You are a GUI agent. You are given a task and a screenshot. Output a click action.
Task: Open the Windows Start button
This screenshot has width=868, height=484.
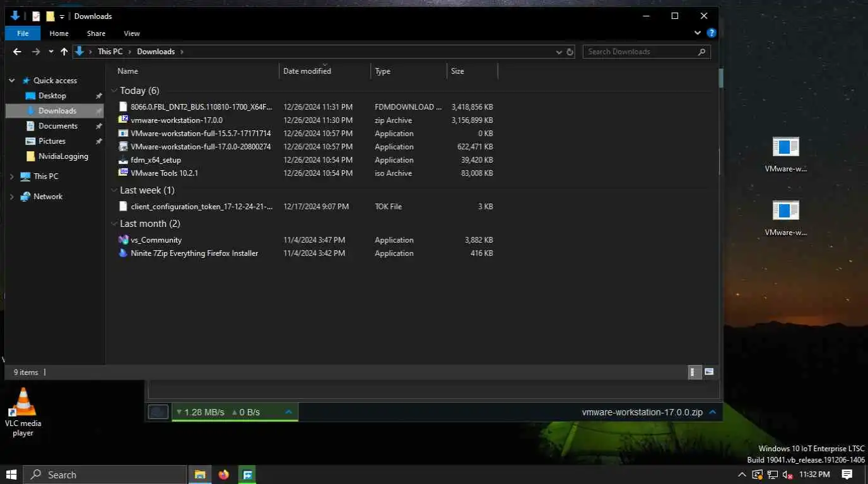(x=11, y=475)
